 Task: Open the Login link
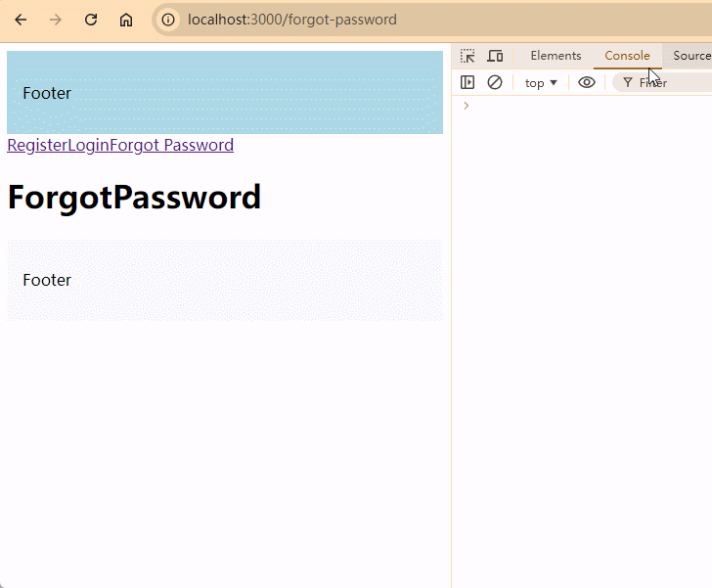88,145
